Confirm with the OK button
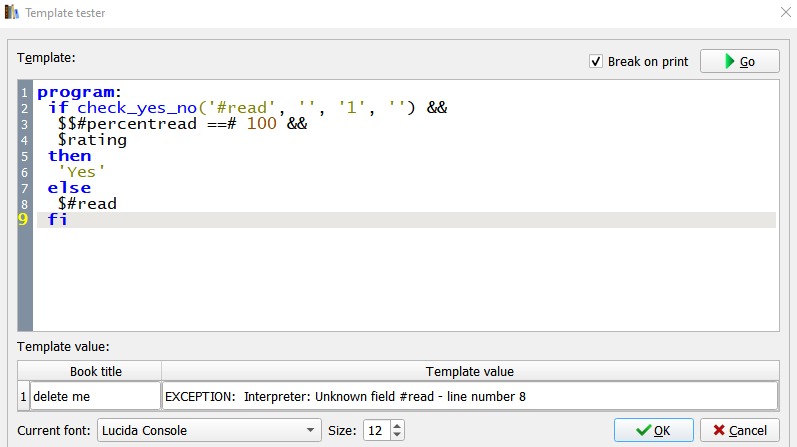The height and width of the screenshot is (447, 797). 654,430
